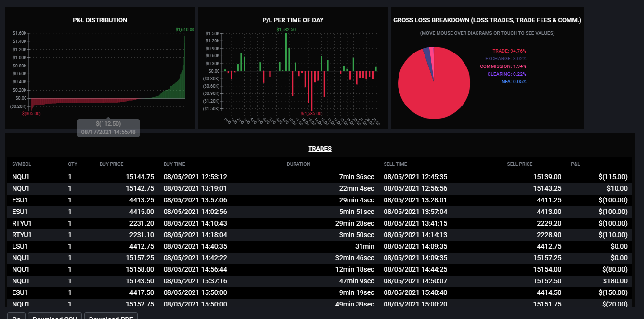Click the $(112.50) tooltip value
Image resolution: width=644 pixels, height=319 pixels.
[x=108, y=124]
